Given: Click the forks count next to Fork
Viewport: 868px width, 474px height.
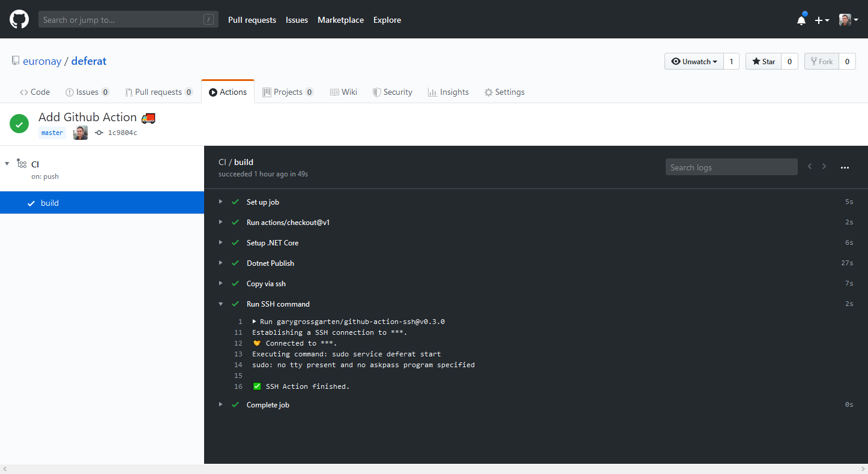Looking at the screenshot, I should (847, 61).
